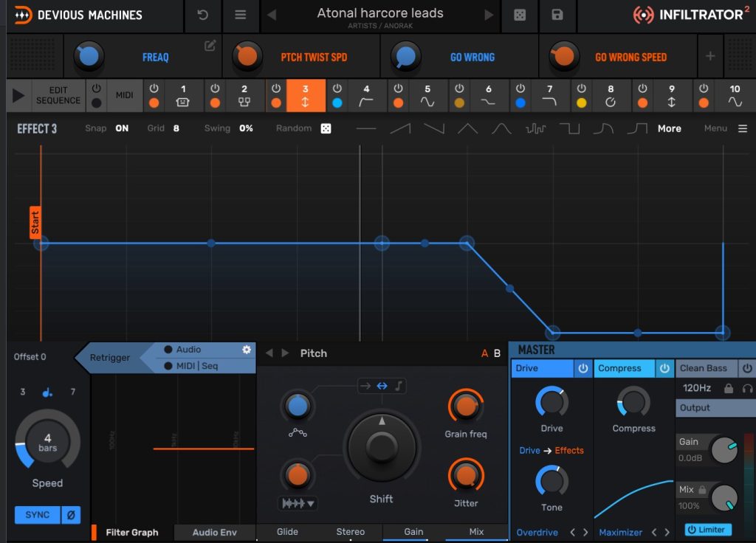Open the Stereo tab
This screenshot has width=756, height=543.
(x=350, y=532)
